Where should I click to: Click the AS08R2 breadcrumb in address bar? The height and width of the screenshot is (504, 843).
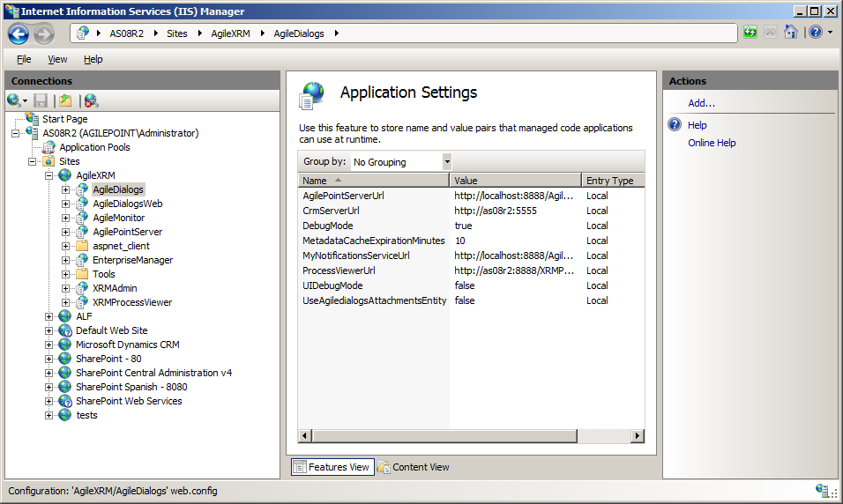pos(126,33)
